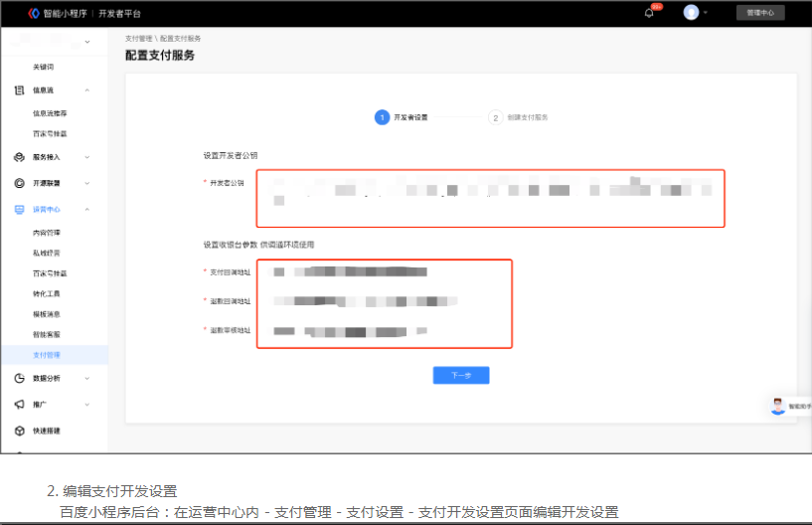Click the 数据分析 section label
This screenshot has width=812, height=525.
[46, 378]
